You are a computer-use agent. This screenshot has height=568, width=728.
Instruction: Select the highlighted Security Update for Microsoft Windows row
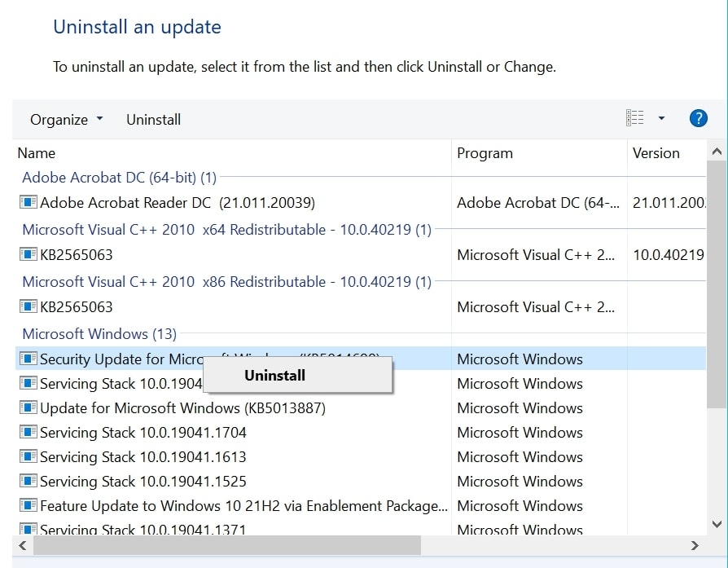click(360, 359)
